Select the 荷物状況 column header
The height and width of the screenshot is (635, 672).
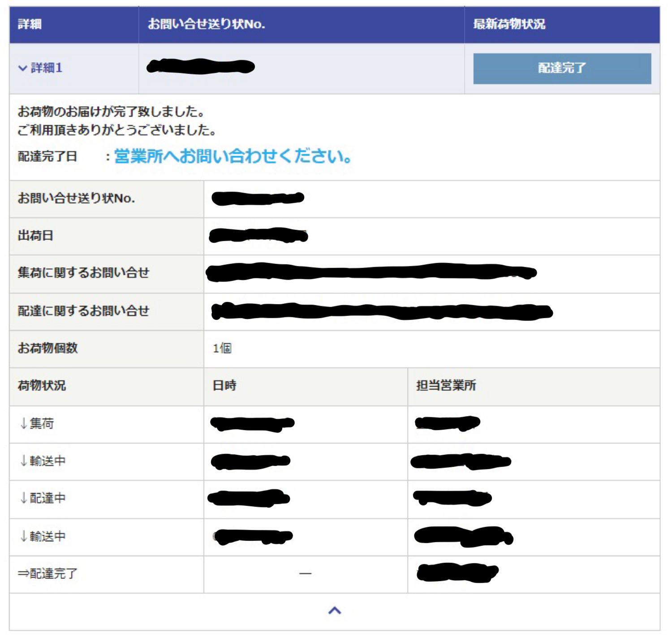pyautogui.click(x=42, y=385)
